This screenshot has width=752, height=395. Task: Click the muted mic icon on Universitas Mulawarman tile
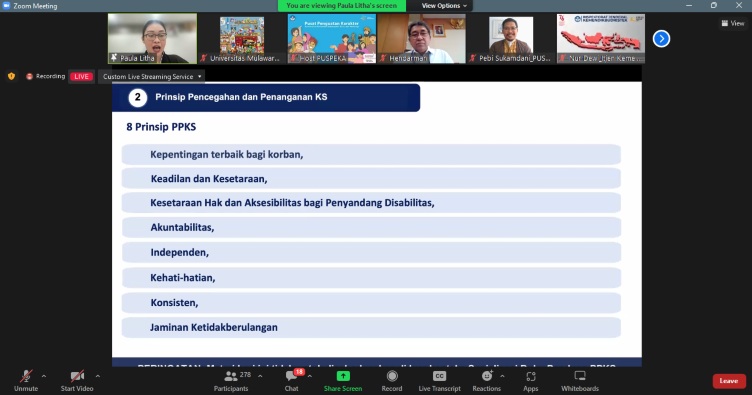(204, 58)
